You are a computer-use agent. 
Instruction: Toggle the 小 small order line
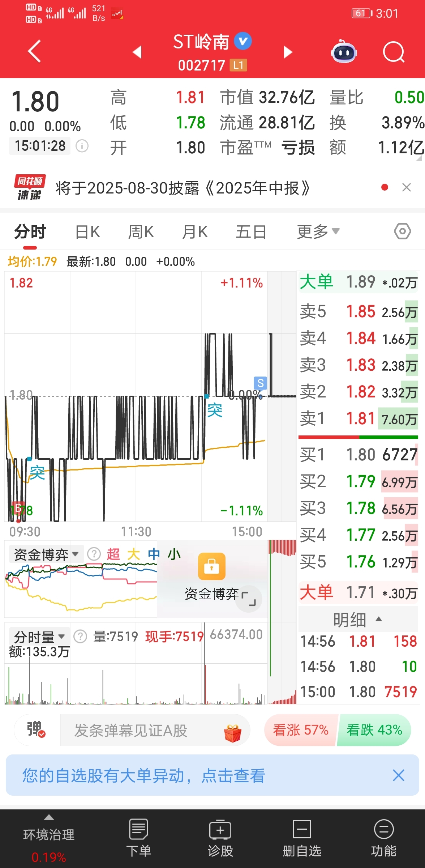pyautogui.click(x=174, y=554)
